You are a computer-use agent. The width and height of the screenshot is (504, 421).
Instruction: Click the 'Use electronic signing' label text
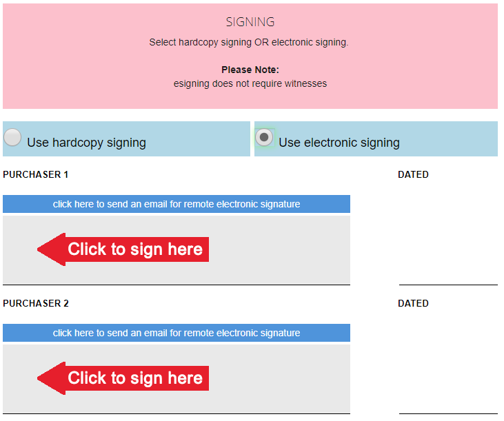pos(339,143)
